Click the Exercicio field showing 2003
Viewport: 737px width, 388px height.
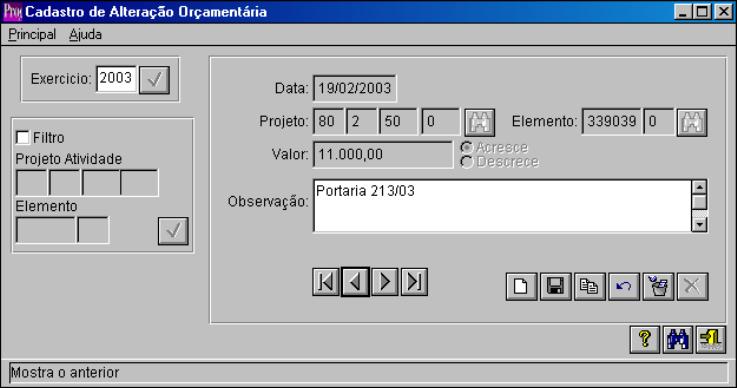[x=116, y=79]
